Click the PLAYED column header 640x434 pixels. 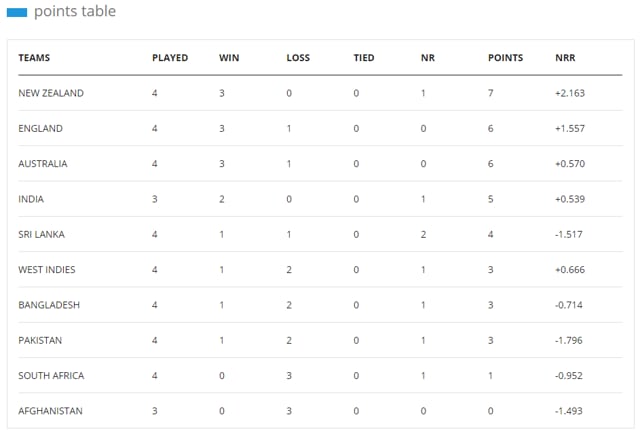click(170, 58)
